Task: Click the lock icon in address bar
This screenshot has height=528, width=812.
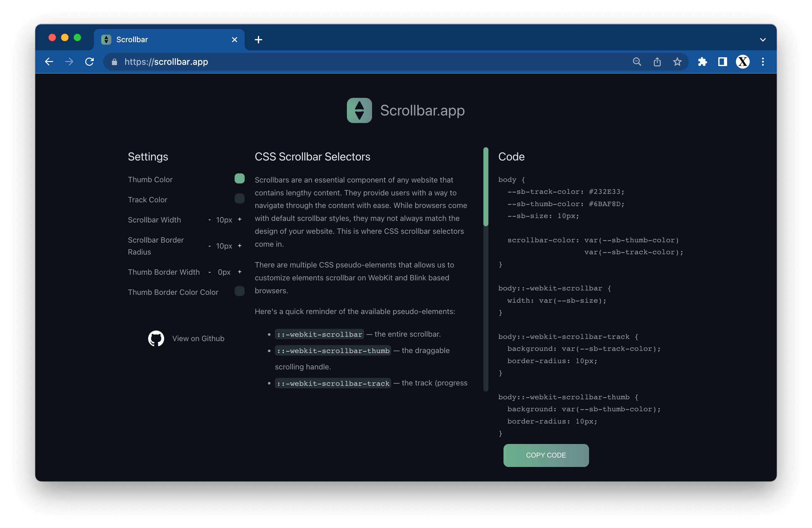Action: [115, 62]
